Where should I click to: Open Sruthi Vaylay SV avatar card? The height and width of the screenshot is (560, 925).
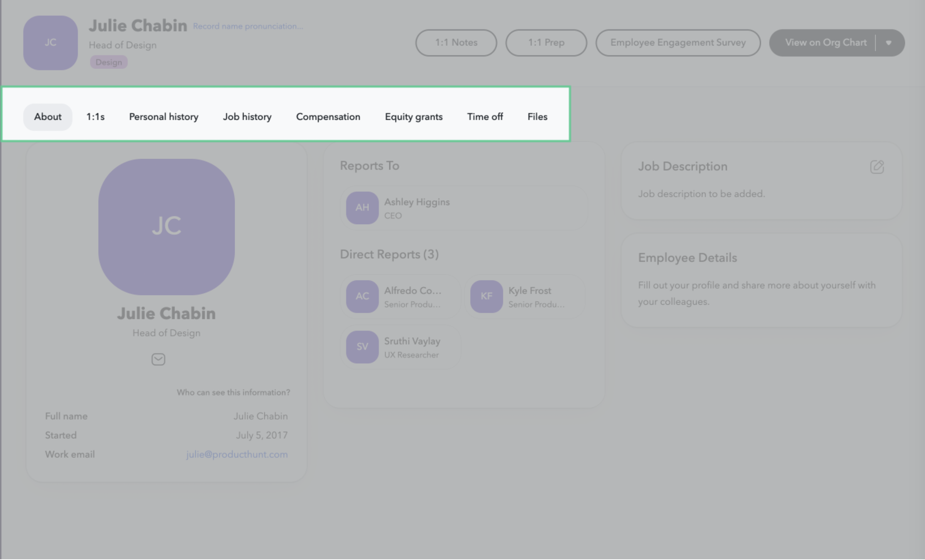362,347
